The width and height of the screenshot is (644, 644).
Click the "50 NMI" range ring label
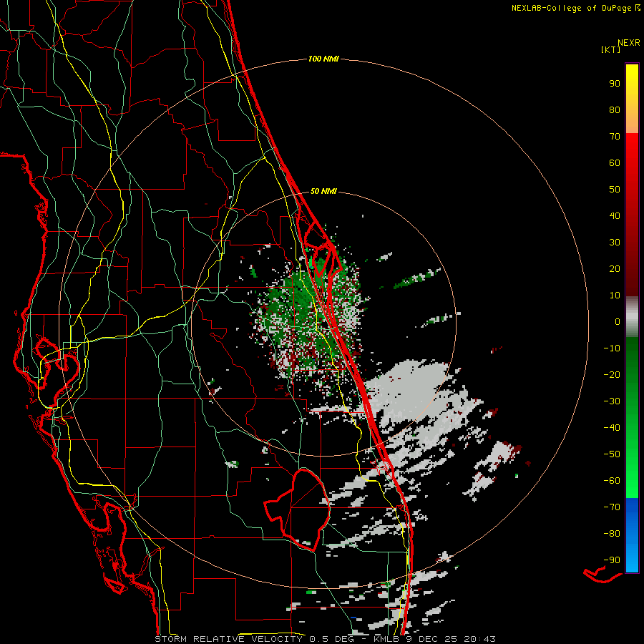coord(323,191)
